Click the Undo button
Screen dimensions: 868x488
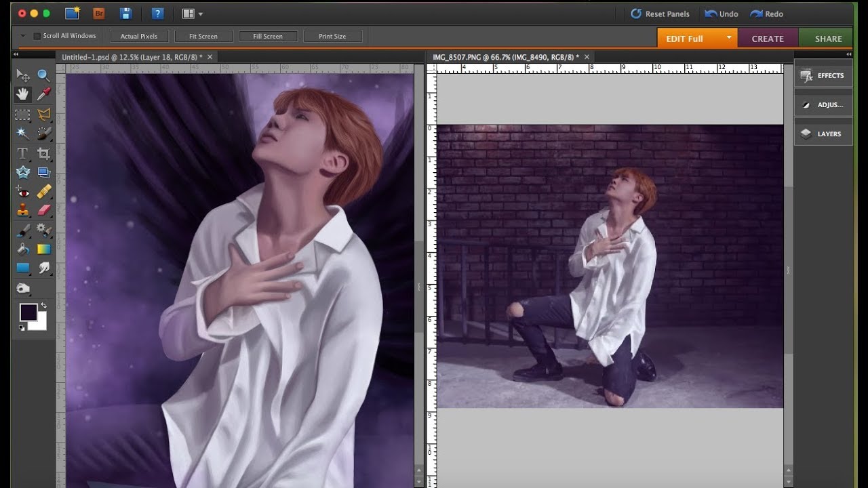click(722, 14)
